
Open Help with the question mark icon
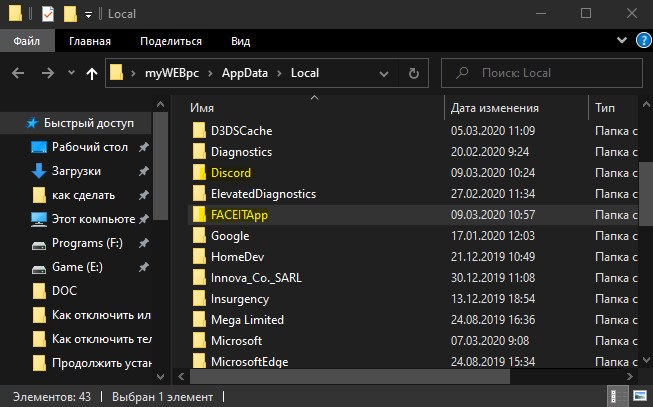click(644, 40)
